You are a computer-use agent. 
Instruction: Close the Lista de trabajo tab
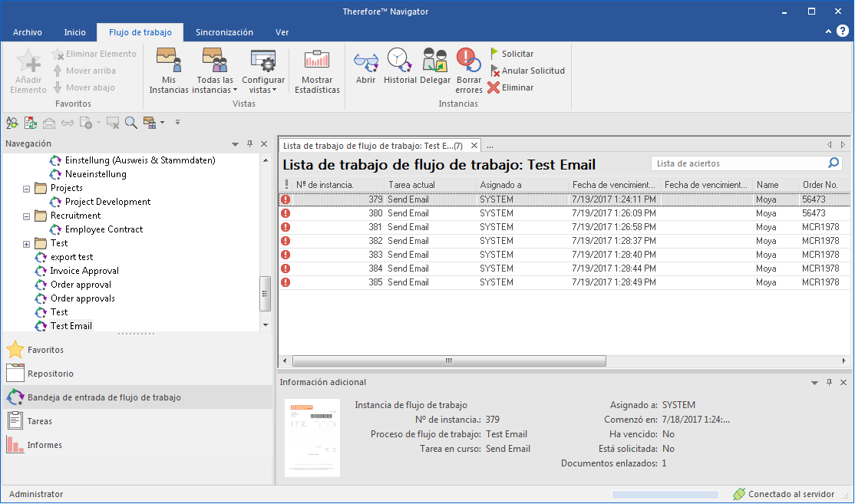point(474,146)
